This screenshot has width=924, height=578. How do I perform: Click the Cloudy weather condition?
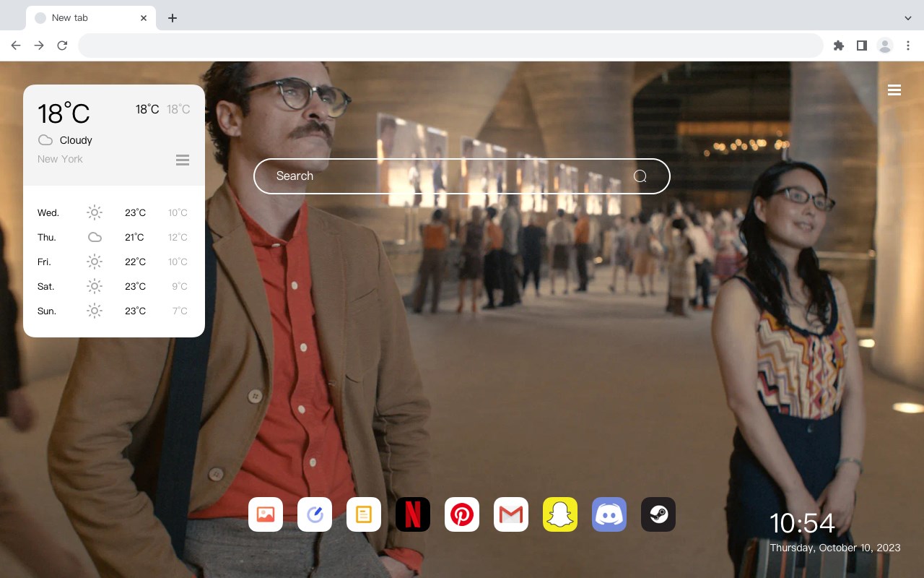76,140
